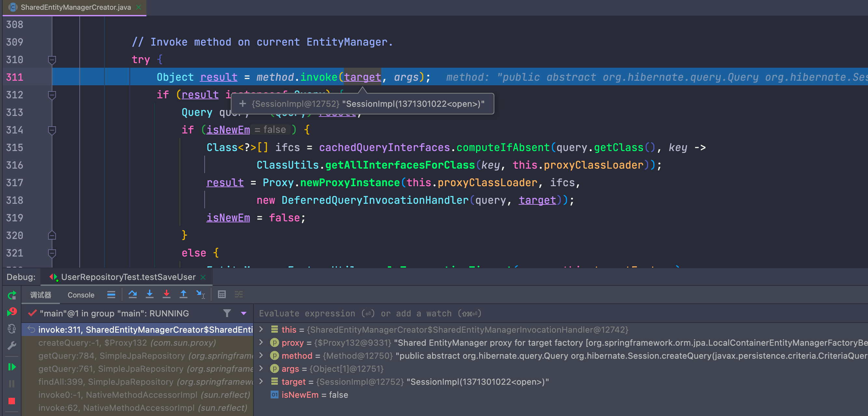Expand the 'method' variable node
The height and width of the screenshot is (416, 868).
click(x=261, y=355)
